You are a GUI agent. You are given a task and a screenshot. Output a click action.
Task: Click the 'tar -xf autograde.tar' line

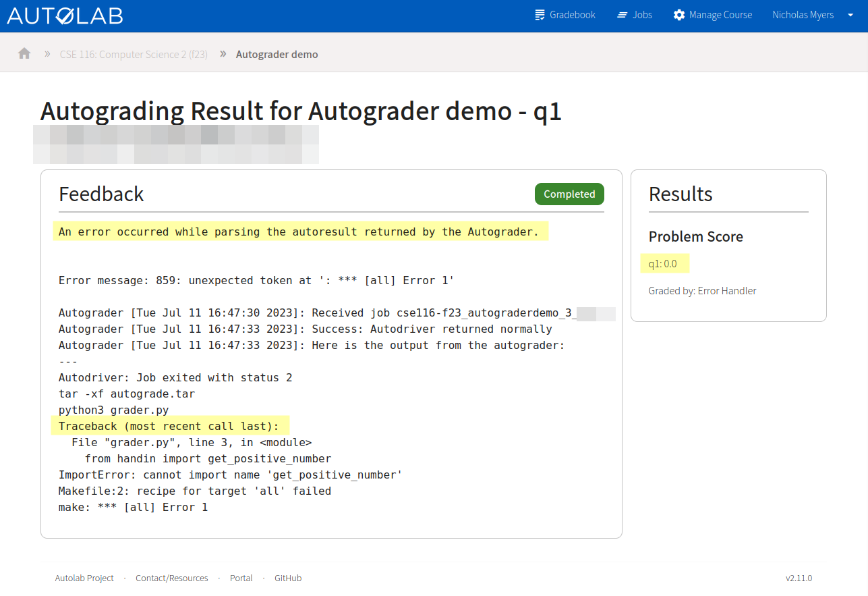(x=127, y=394)
